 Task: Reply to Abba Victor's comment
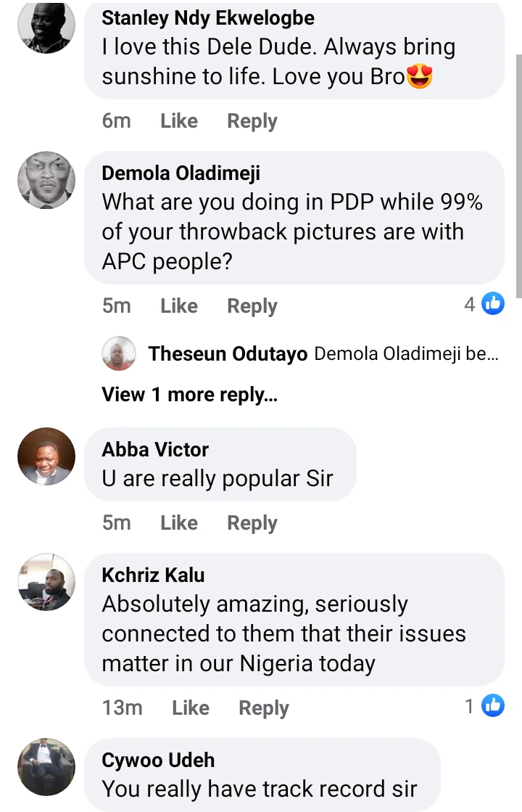[x=252, y=522]
